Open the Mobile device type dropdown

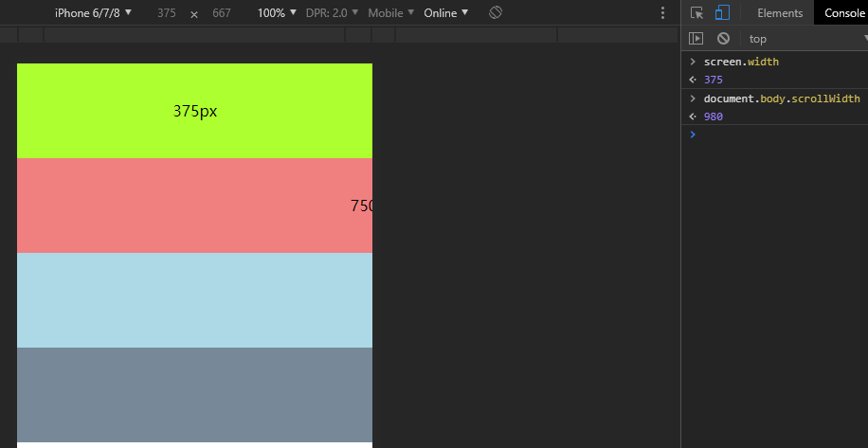390,12
